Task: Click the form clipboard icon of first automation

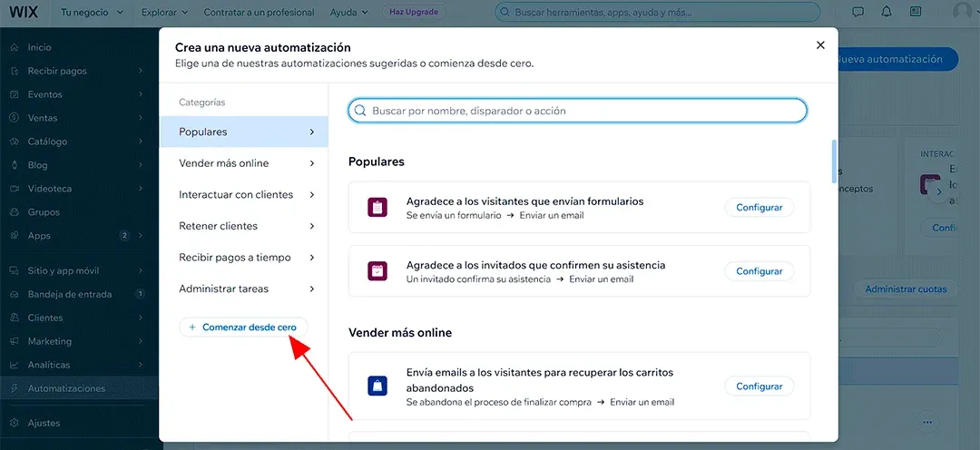Action: [x=377, y=207]
